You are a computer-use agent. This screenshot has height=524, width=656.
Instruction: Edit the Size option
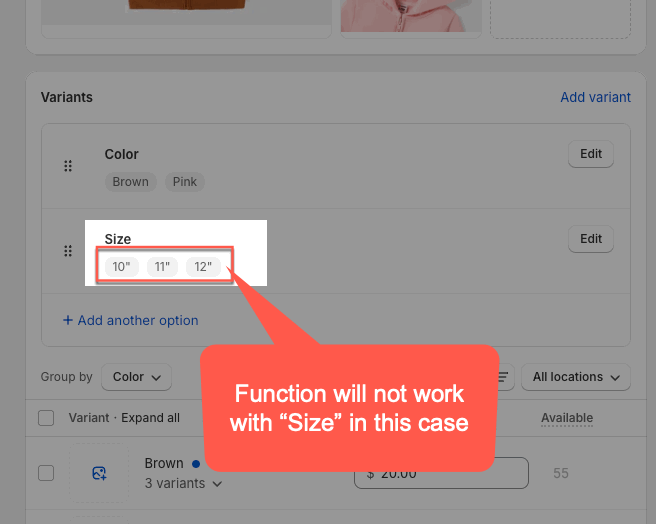click(591, 239)
